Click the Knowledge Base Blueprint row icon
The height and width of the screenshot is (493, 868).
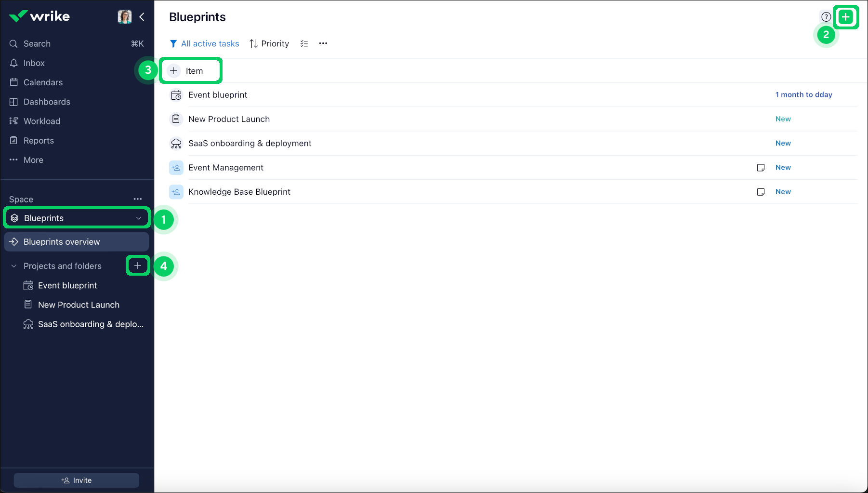176,192
